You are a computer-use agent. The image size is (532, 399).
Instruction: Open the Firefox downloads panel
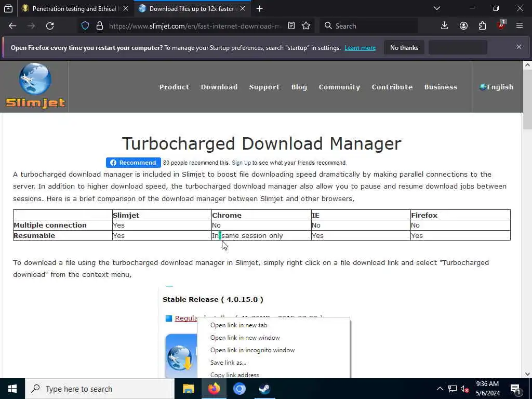click(444, 26)
